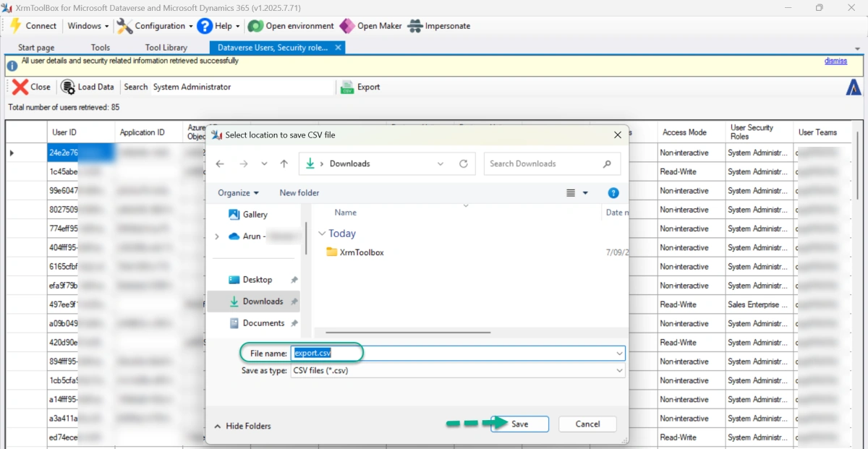Open the Configuration tools icon

click(x=124, y=26)
